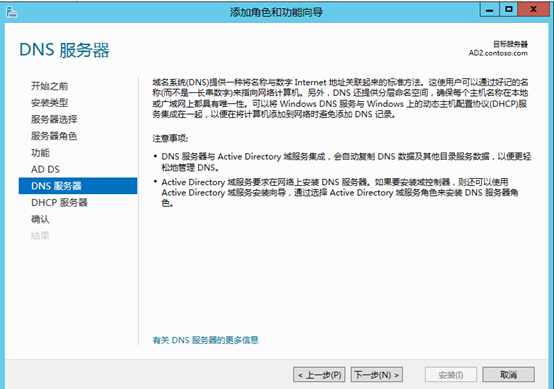Image resolution: width=554 pixels, height=389 pixels.
Task: Click the DNS 服务器 page heading
Action: [x=64, y=50]
